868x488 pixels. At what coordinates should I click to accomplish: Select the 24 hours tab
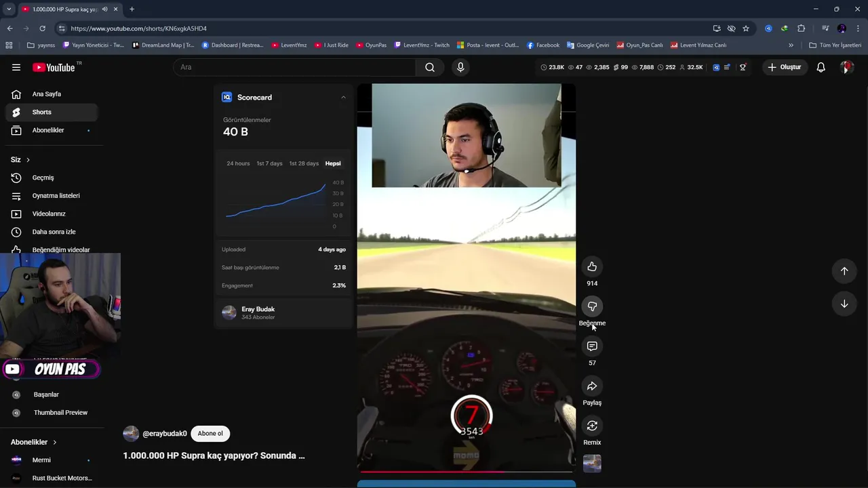pos(238,163)
